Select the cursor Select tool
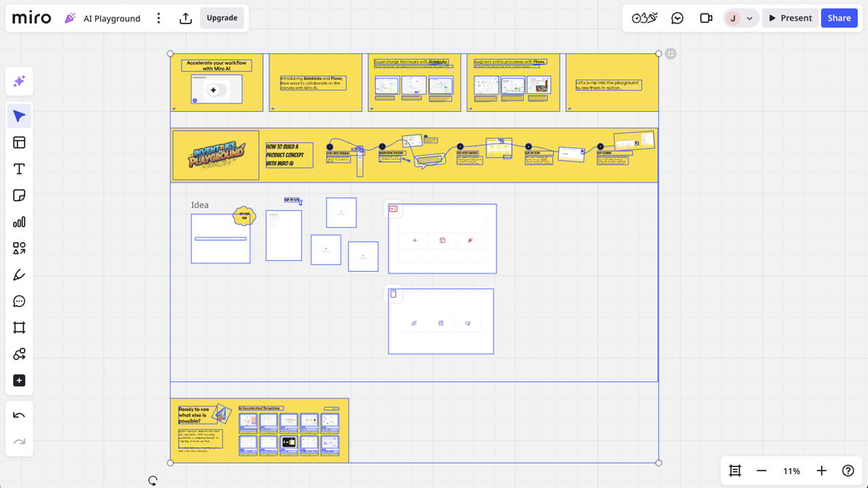The height and width of the screenshot is (488, 868). (x=19, y=117)
